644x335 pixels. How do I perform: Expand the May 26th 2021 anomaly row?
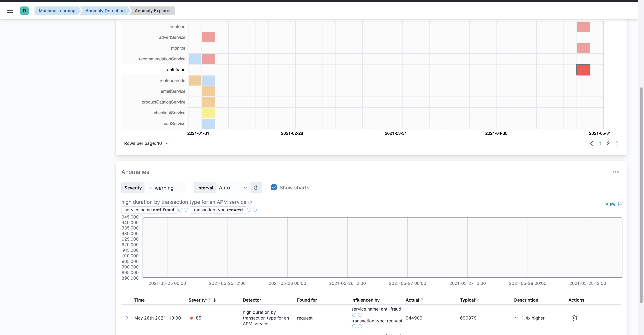pos(127,318)
